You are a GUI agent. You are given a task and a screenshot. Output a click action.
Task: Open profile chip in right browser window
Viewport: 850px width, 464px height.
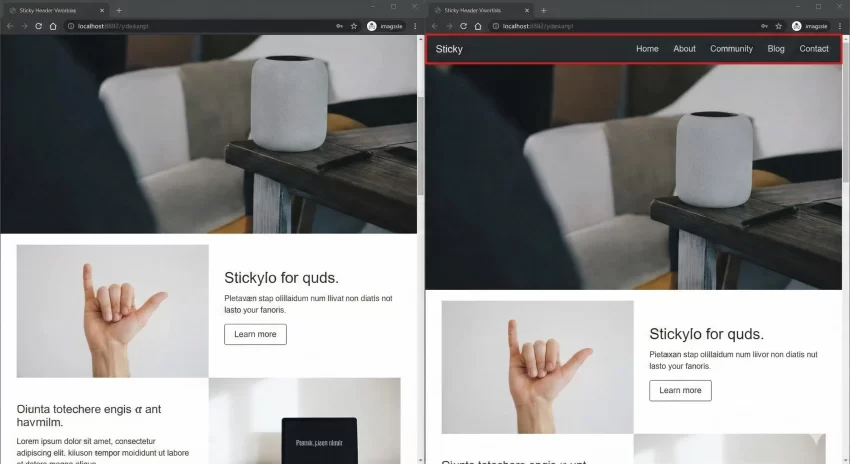click(810, 26)
